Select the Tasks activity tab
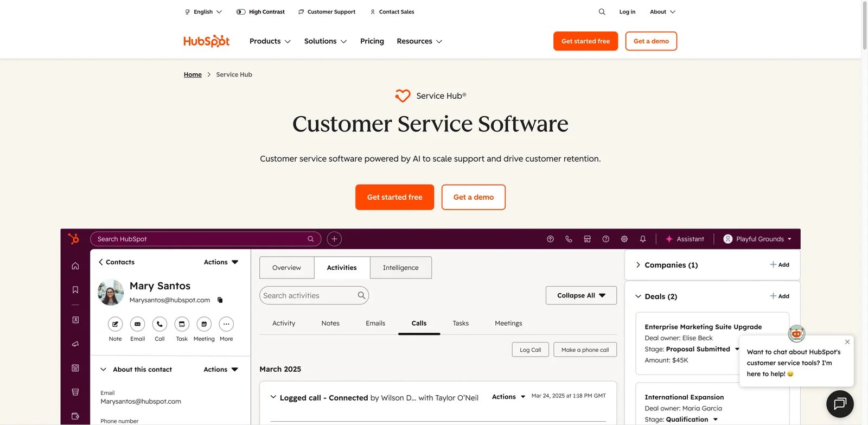The image size is (868, 425). [461, 323]
